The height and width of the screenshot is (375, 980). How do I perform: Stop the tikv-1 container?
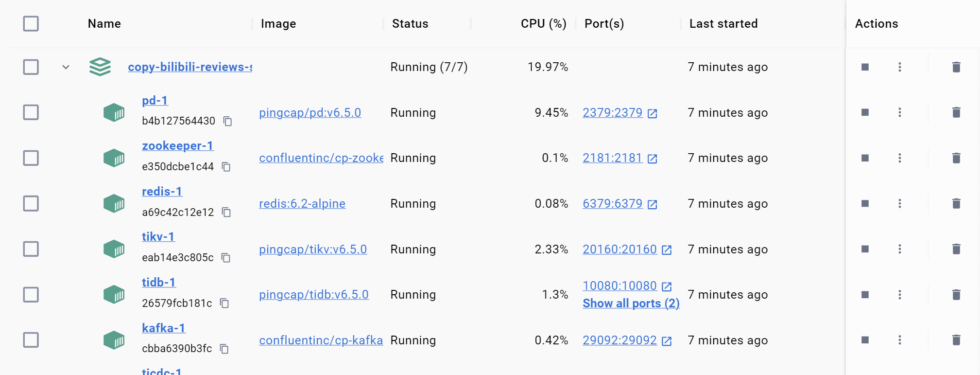coord(865,249)
